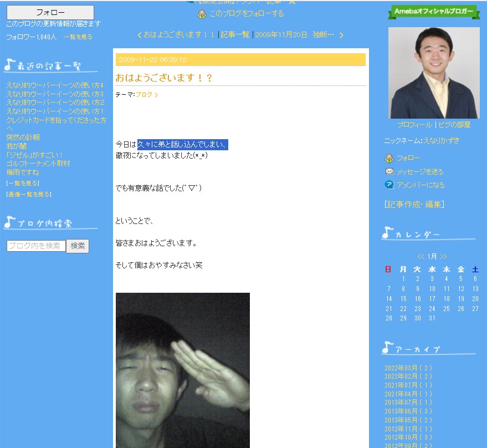The image size is (487, 448).
Task: Click day 15 in the calendar
Action: [x=403, y=299]
